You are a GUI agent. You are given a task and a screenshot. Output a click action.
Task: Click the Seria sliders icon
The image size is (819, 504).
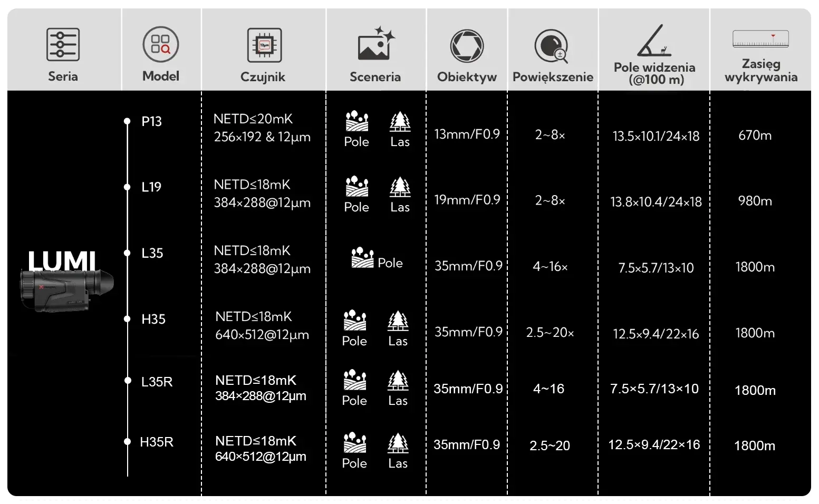(x=63, y=45)
